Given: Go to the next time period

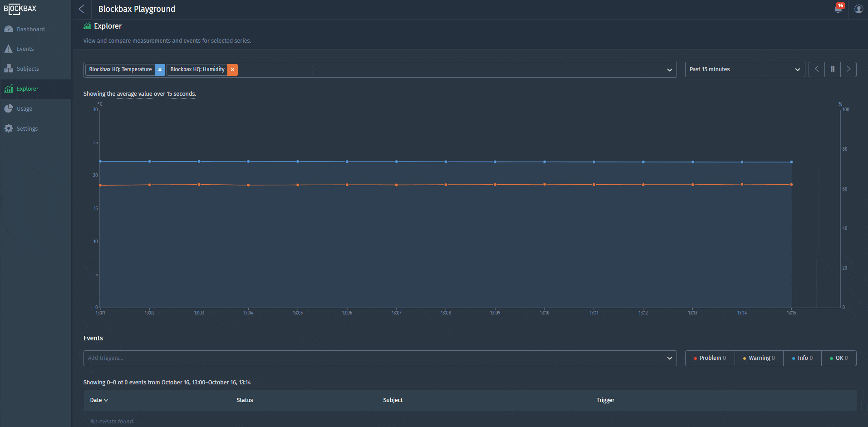Looking at the screenshot, I should tap(848, 69).
